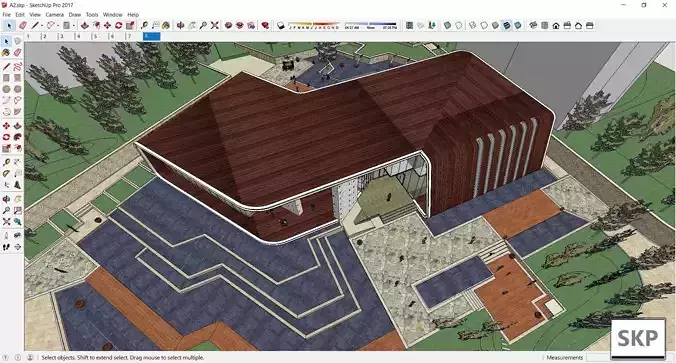This screenshot has width=676, height=363.
Task: Select the Position Camera tool
Action: coord(6,235)
